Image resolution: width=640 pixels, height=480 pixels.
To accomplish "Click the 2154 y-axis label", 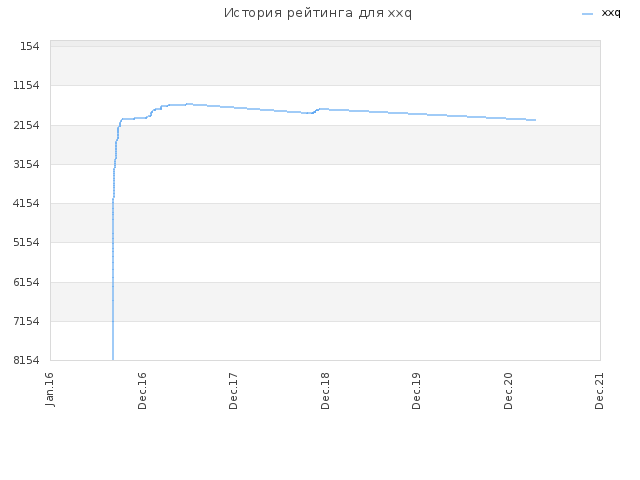I will click(27, 125).
